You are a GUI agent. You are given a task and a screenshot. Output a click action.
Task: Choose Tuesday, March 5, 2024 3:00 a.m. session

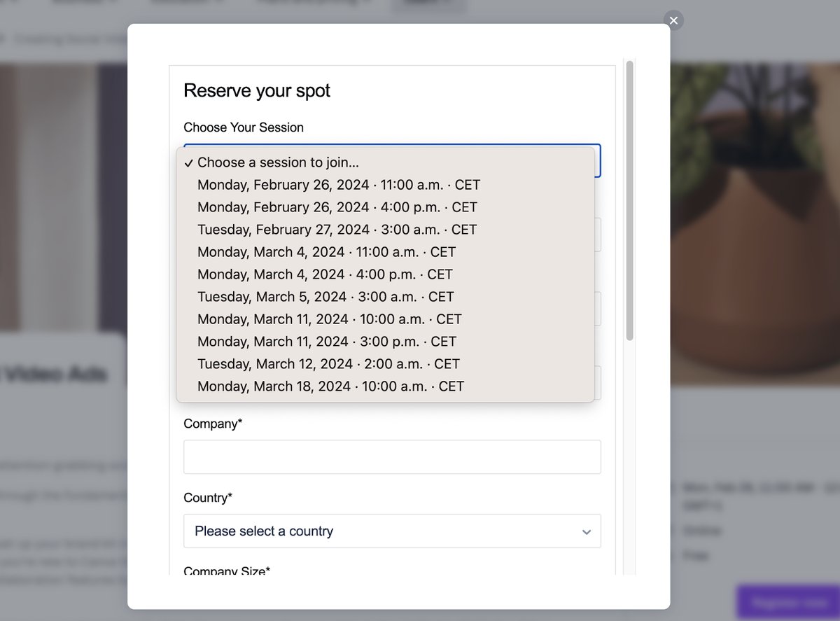(385, 297)
